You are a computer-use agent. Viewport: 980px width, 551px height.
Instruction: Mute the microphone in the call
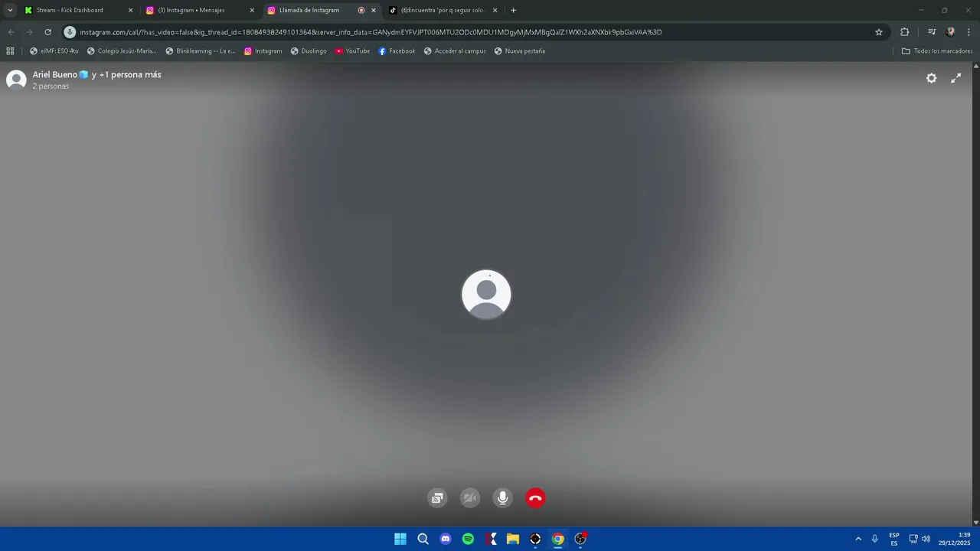point(502,498)
